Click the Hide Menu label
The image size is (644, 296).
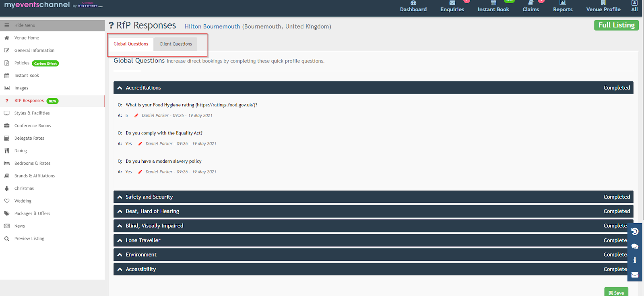(x=25, y=25)
